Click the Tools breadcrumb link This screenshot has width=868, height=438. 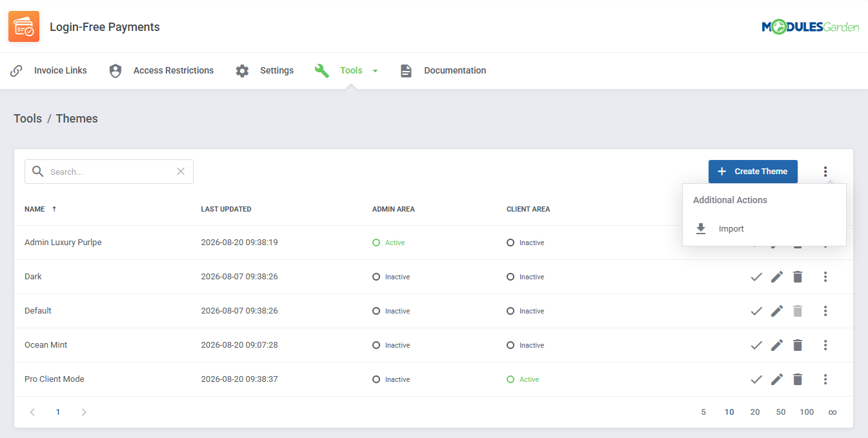28,119
